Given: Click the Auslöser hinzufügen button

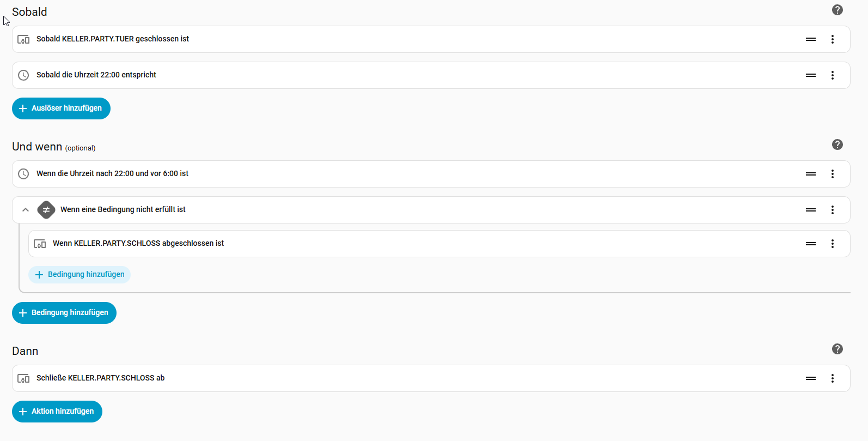Looking at the screenshot, I should (61, 108).
